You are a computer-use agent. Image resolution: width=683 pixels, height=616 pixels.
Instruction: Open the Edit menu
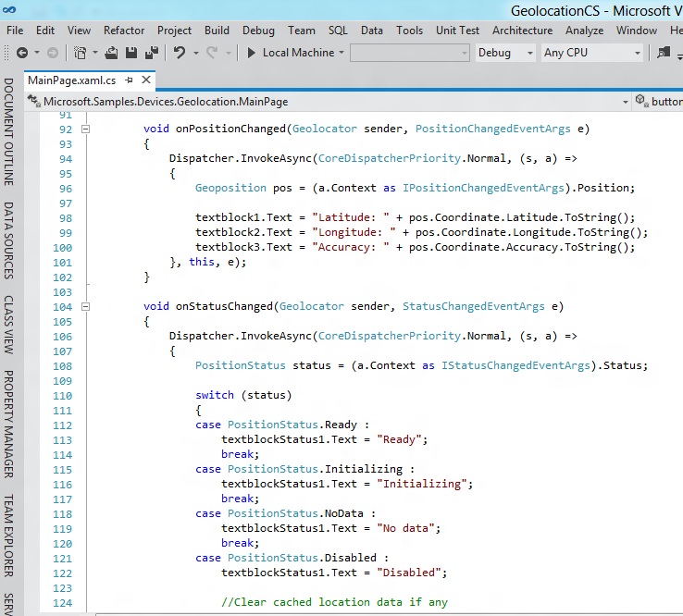(x=45, y=31)
